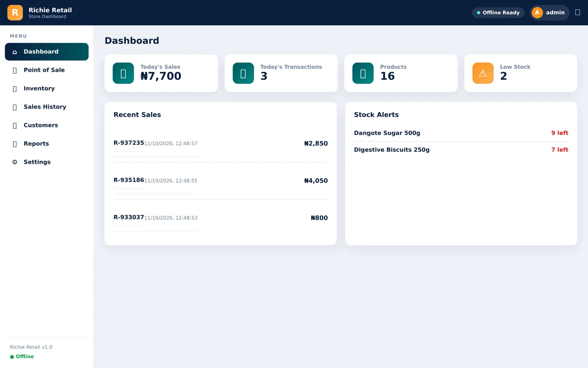Select receipt R-935186 in Recent Sales
The image size is (588, 368).
129,180
